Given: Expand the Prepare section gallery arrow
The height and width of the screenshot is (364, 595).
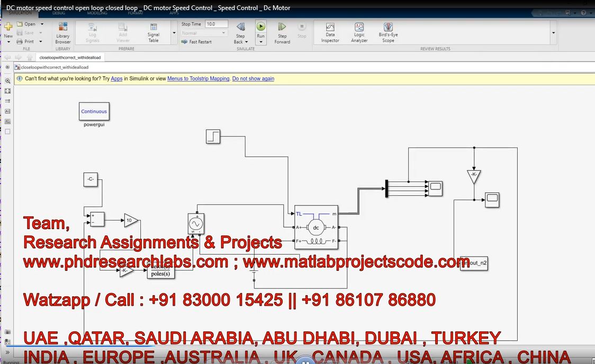Looking at the screenshot, I should pyautogui.click(x=174, y=33).
